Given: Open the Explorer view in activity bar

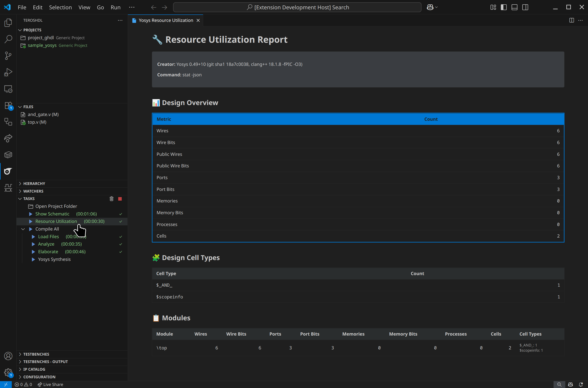Looking at the screenshot, I should click(8, 22).
